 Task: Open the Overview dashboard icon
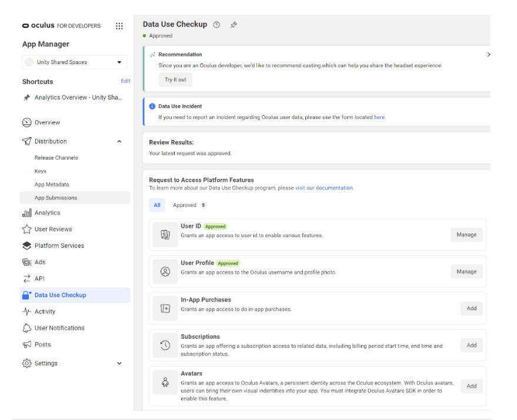click(x=26, y=122)
